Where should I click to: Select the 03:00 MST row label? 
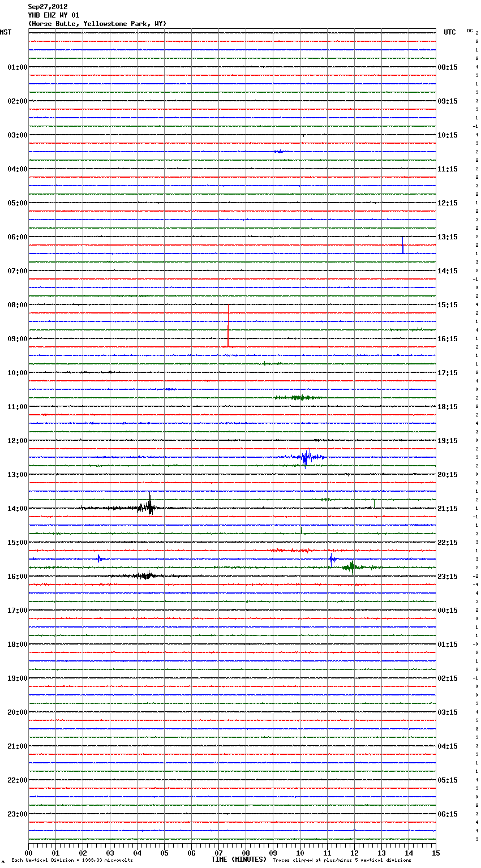click(18, 135)
